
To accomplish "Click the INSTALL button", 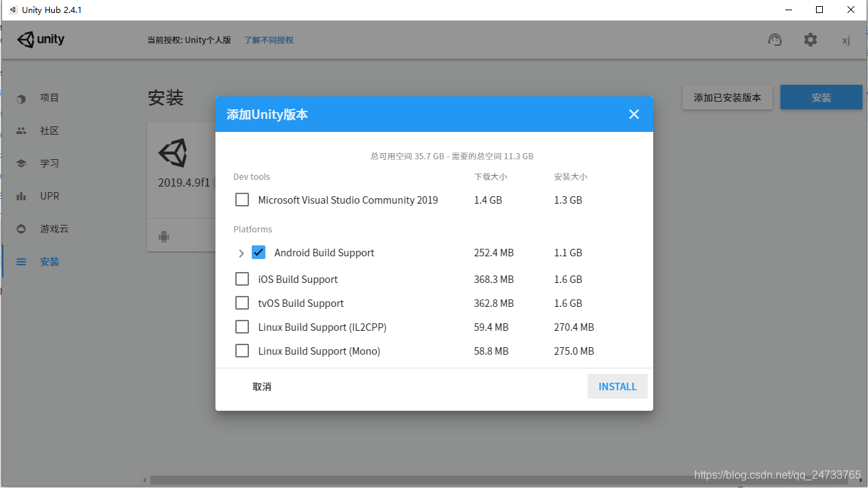I will [618, 386].
